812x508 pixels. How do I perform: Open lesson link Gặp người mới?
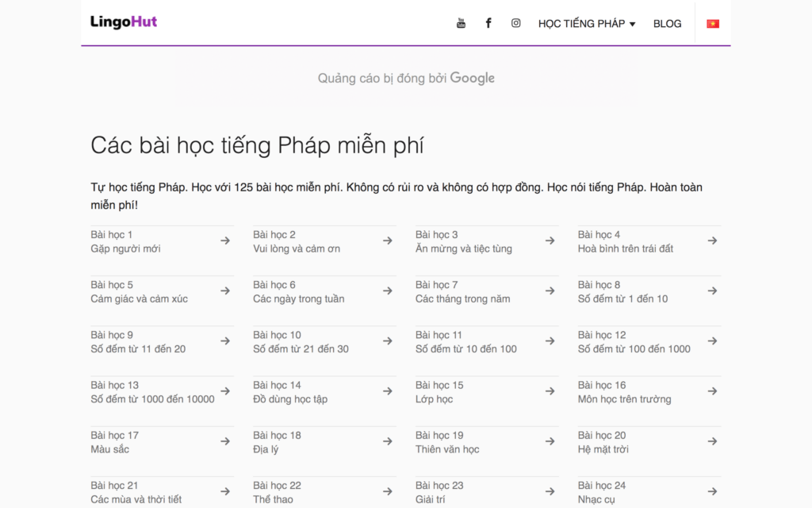(125, 248)
